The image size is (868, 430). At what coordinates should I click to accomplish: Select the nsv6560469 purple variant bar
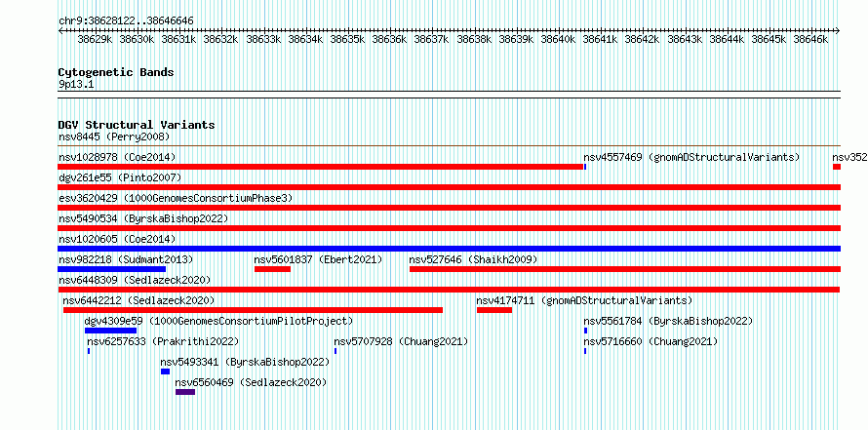[185, 392]
